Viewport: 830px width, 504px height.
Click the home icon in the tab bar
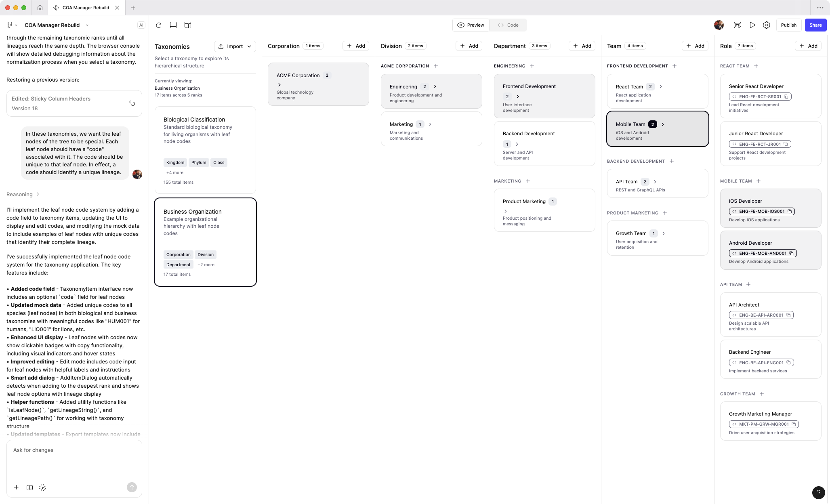coord(40,8)
